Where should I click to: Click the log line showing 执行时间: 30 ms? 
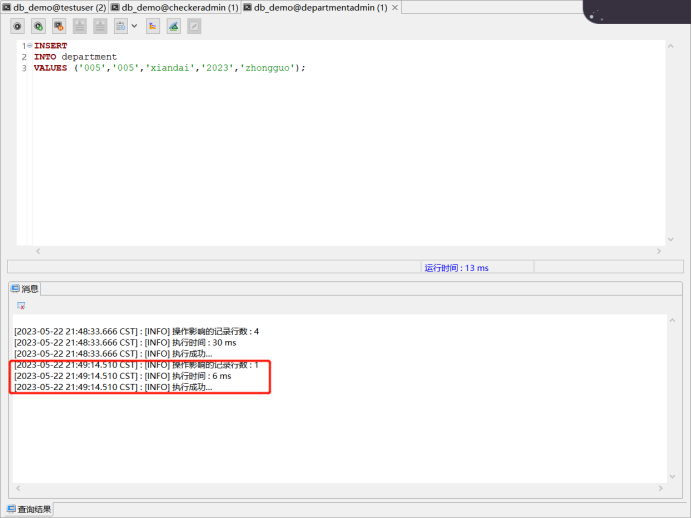pos(125,342)
